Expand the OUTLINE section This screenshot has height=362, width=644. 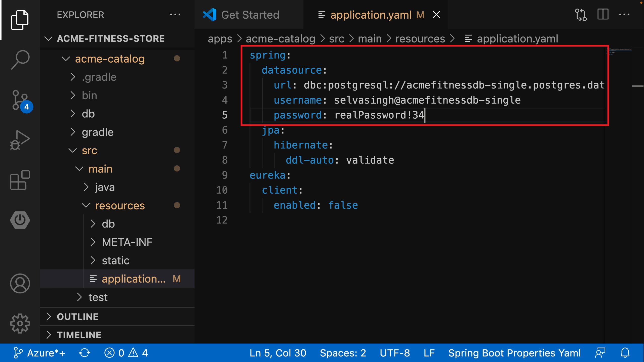tap(77, 316)
